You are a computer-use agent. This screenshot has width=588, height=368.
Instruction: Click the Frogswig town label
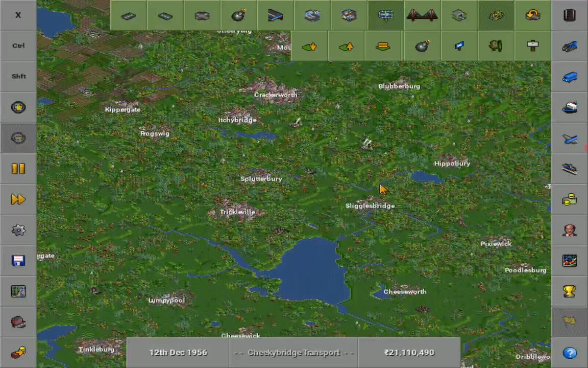(155, 134)
